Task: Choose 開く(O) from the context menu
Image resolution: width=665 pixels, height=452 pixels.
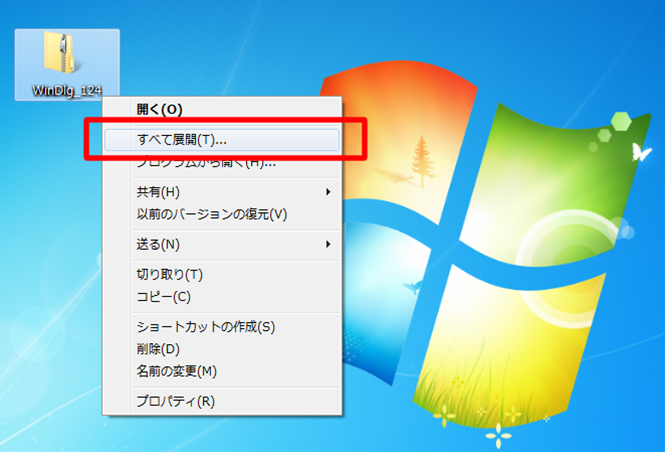Action: [x=222, y=109]
